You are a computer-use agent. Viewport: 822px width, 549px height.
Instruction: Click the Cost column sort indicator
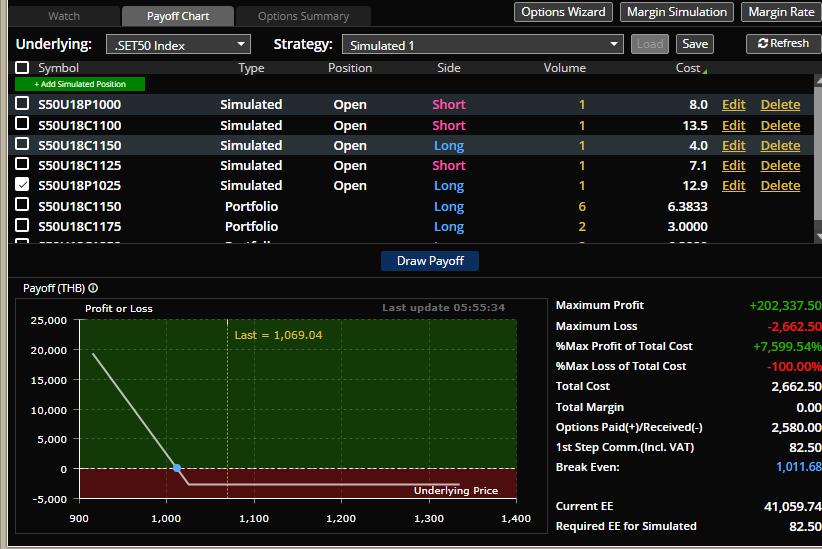704,69
